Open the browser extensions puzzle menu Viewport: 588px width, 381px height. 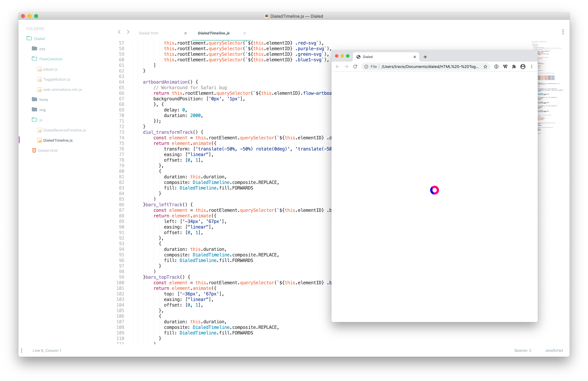[x=514, y=66]
